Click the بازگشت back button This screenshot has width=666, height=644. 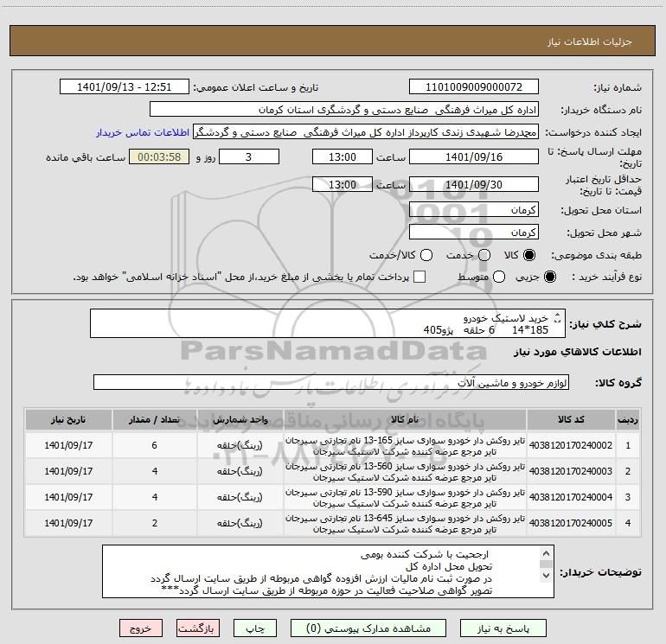[x=198, y=628]
